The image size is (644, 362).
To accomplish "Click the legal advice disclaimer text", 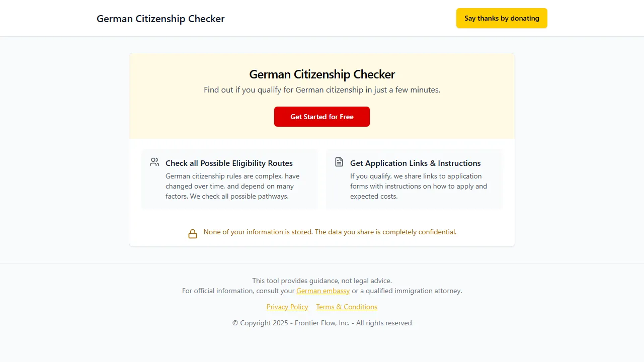I will pyautogui.click(x=322, y=281).
